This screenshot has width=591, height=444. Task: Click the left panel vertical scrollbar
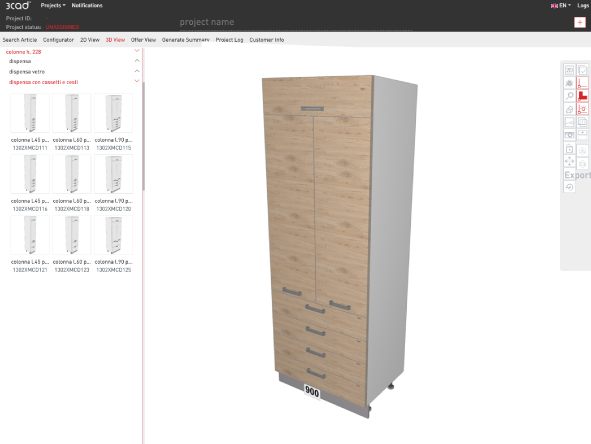coord(144,136)
